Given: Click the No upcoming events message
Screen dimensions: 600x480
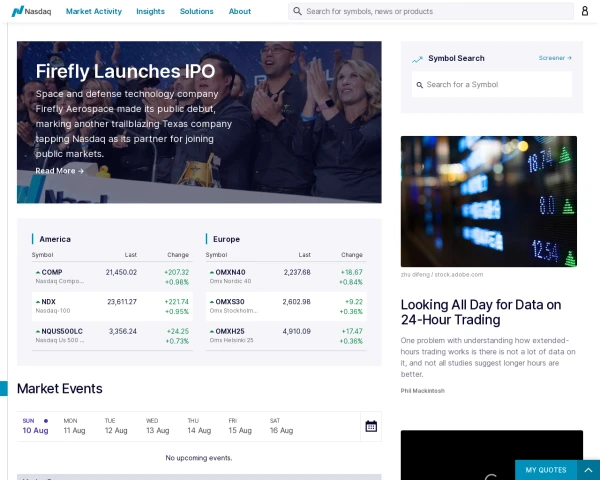Looking at the screenshot, I should point(199,458).
